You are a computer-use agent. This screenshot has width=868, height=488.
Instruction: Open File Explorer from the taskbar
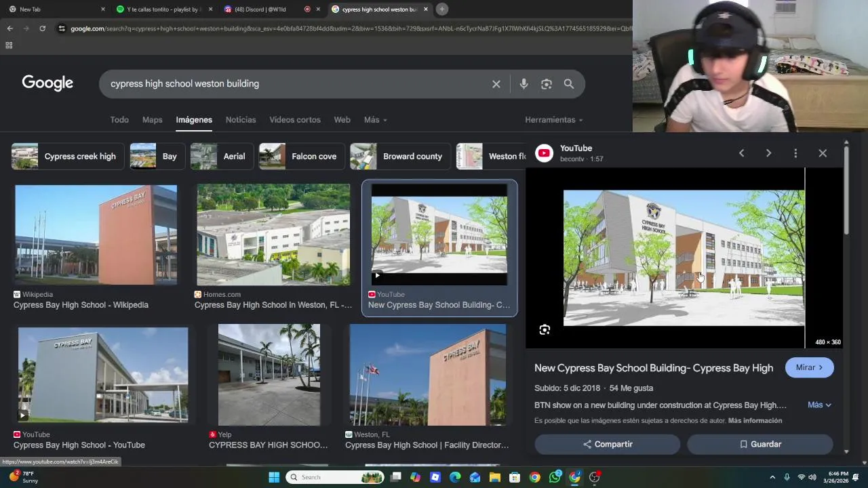[x=495, y=477]
